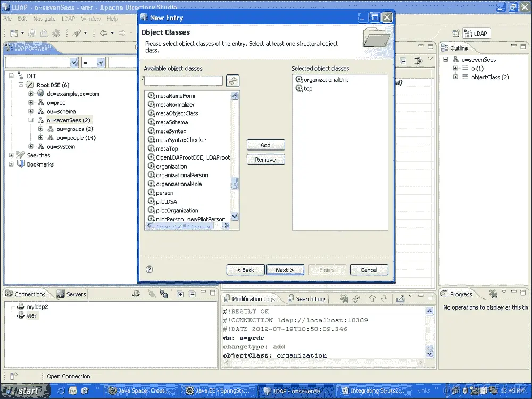Switch to the Servers tab
The image size is (532, 399).
pyautogui.click(x=71, y=294)
